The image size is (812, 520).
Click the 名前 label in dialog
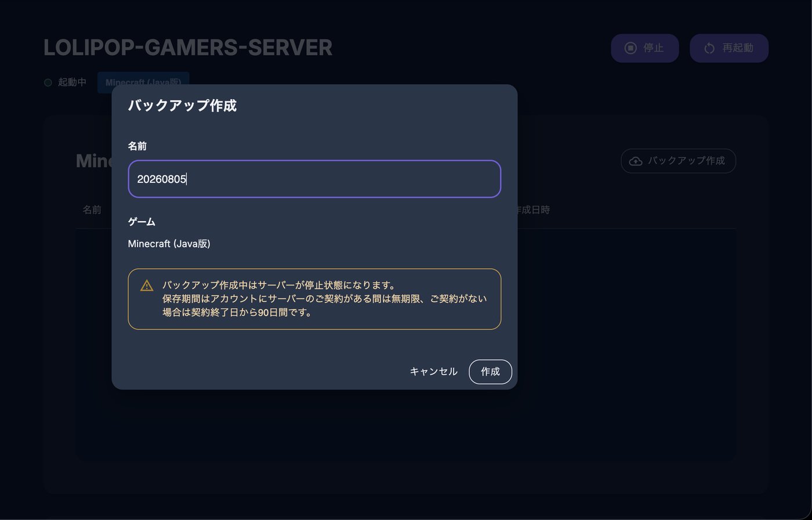137,146
